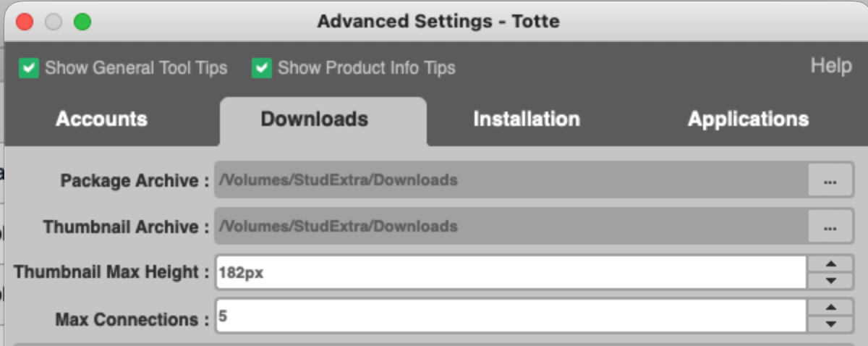This screenshot has width=868, height=346.
Task: Switch to the Accounts tab
Action: [x=101, y=119]
